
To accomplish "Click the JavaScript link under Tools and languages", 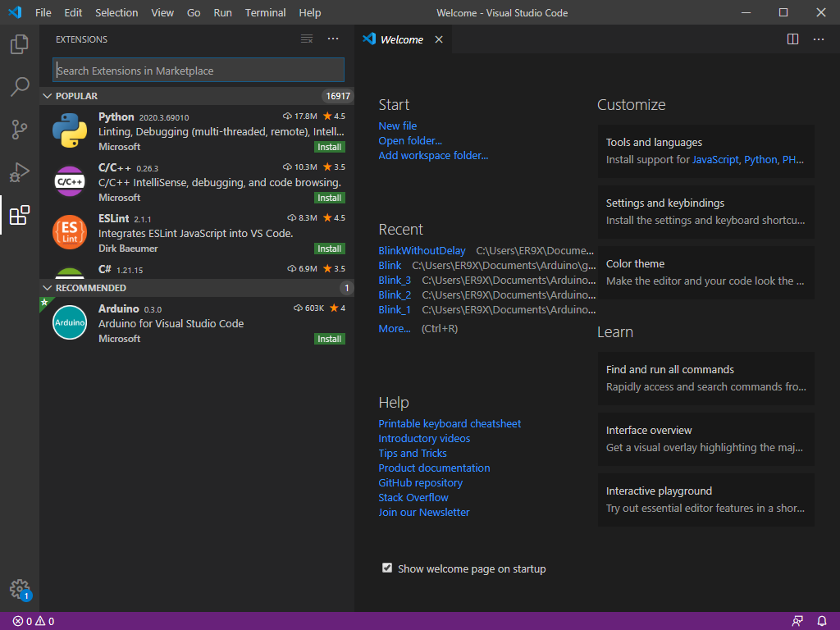I will [x=715, y=160].
